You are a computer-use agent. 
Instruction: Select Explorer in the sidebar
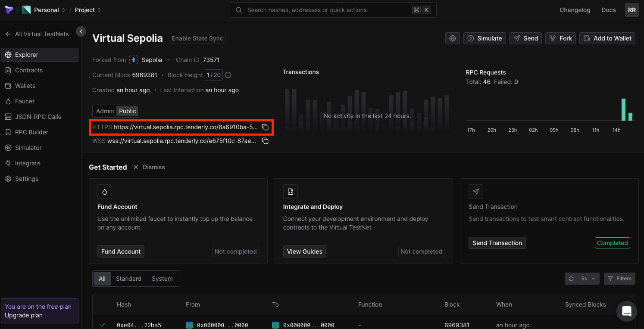pos(40,55)
